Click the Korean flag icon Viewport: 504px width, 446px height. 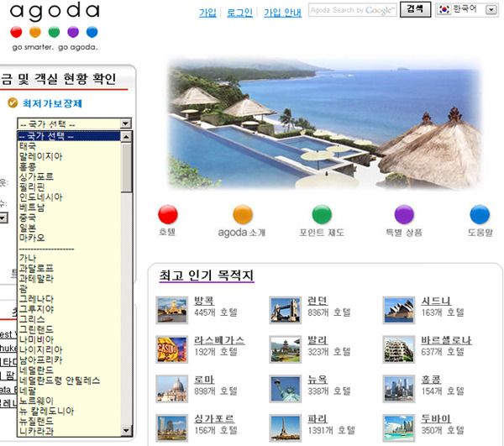tap(444, 9)
